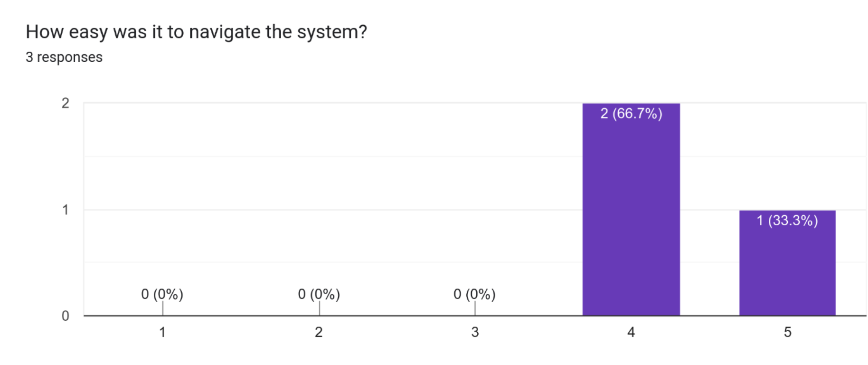Click y-axis label 1 in the middle
The height and width of the screenshot is (365, 868).
coord(66,210)
